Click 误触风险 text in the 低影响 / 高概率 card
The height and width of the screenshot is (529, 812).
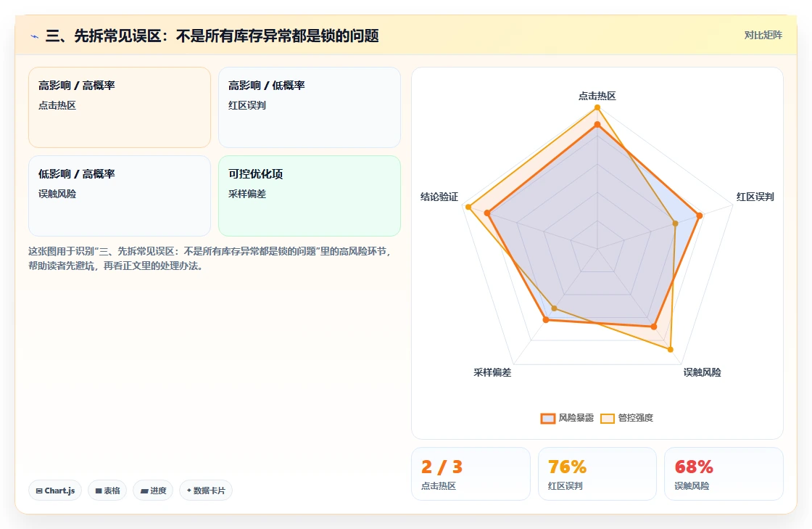(57, 194)
